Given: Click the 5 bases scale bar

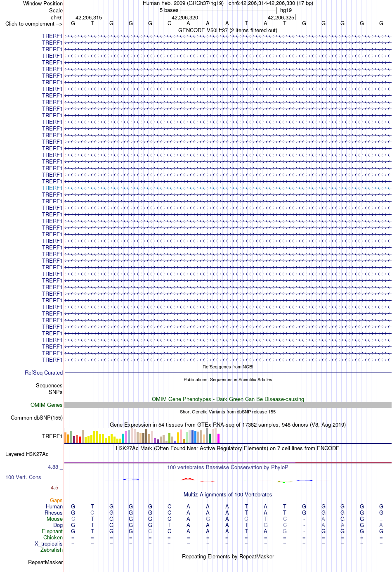Looking at the screenshot, I should point(228,10).
